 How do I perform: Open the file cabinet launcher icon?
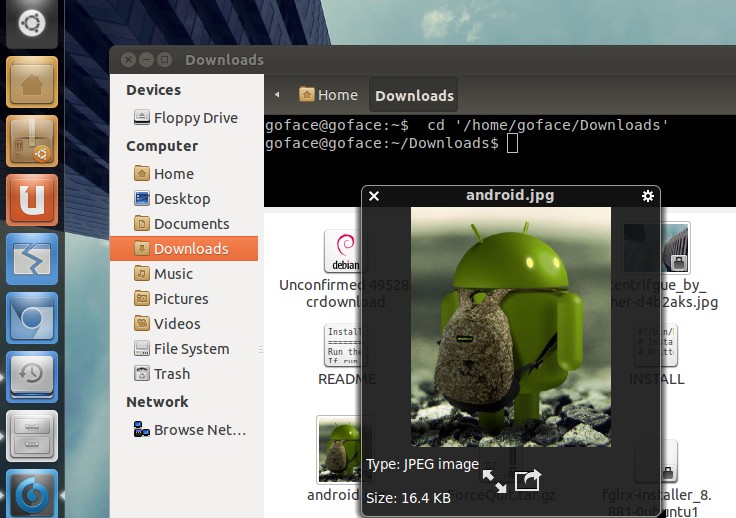(x=32, y=436)
